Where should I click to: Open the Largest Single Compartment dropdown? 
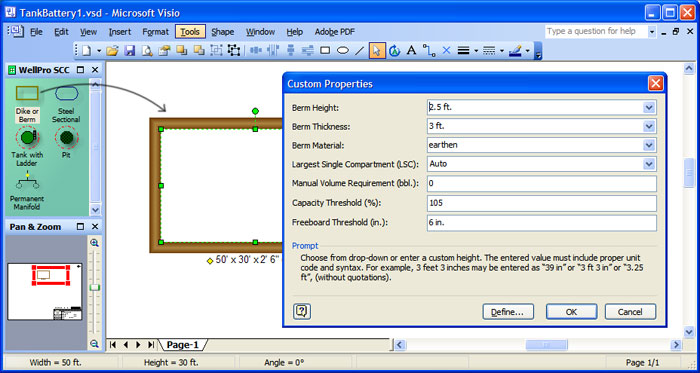coord(649,164)
